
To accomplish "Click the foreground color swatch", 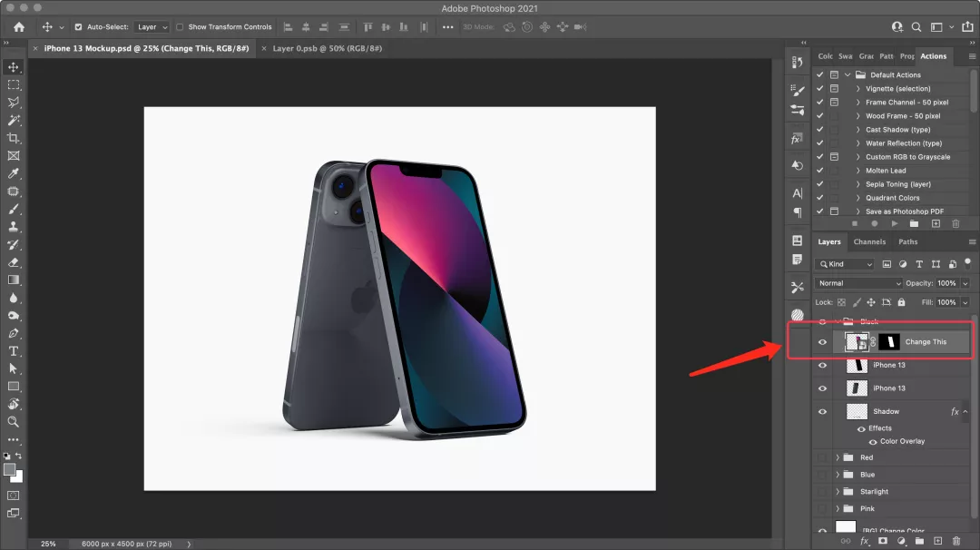I will click(x=10, y=470).
